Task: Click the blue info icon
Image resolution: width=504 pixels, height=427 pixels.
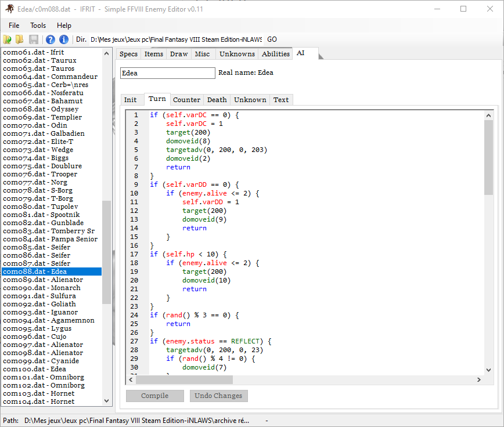Action: [64, 39]
